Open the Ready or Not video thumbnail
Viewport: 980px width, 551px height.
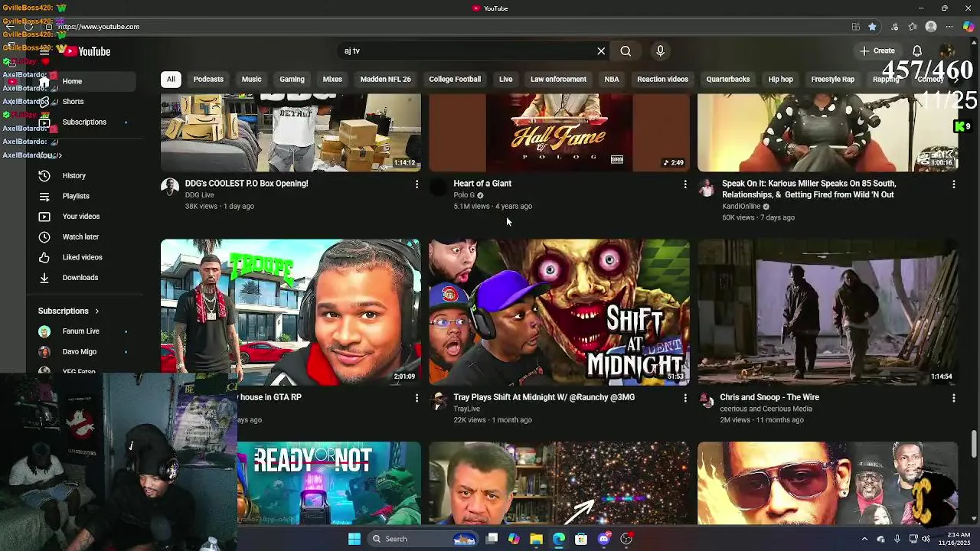(x=329, y=483)
